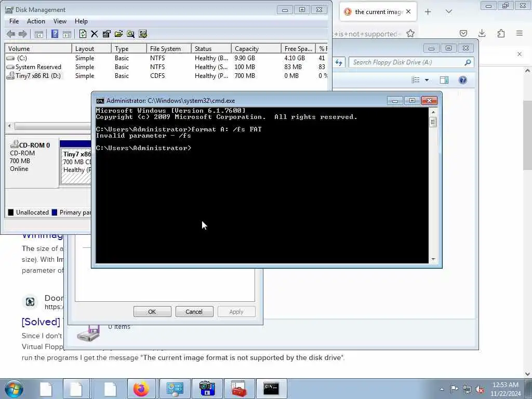Open the "[Solved]" search result link

click(41, 322)
